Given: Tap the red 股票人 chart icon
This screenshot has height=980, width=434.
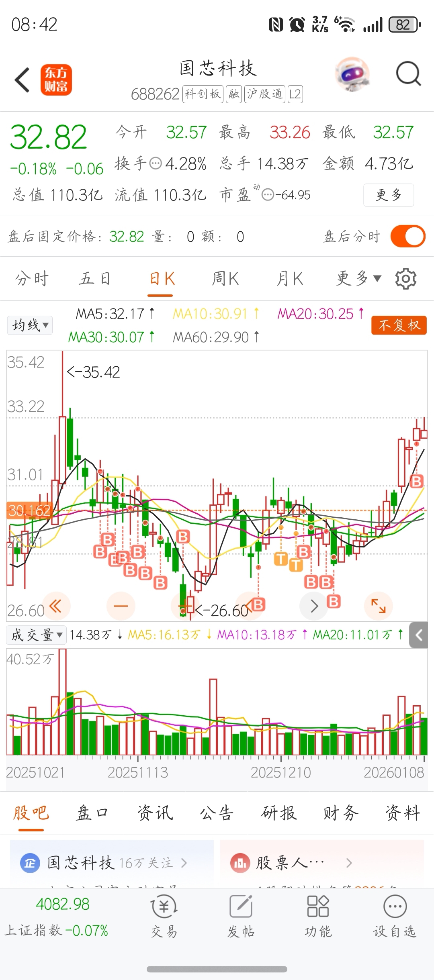Looking at the screenshot, I should 240,863.
